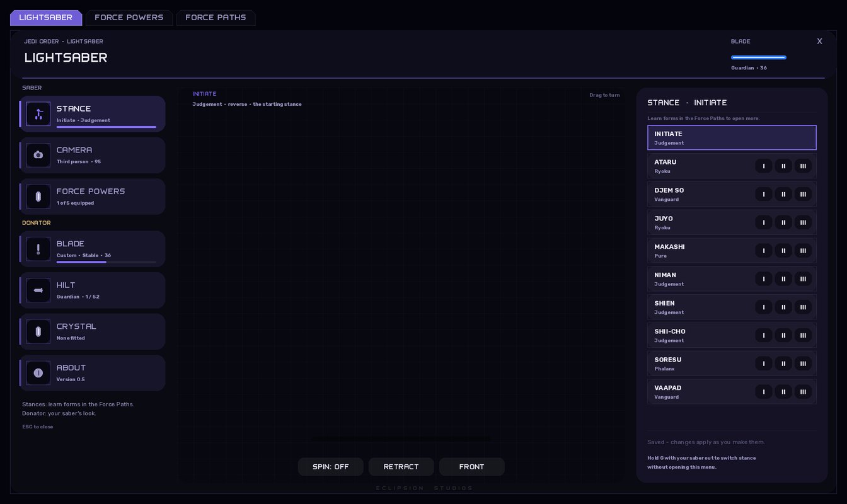Click the 'Version 0.5' text
Viewport: 847px width, 504px height.
(71, 380)
